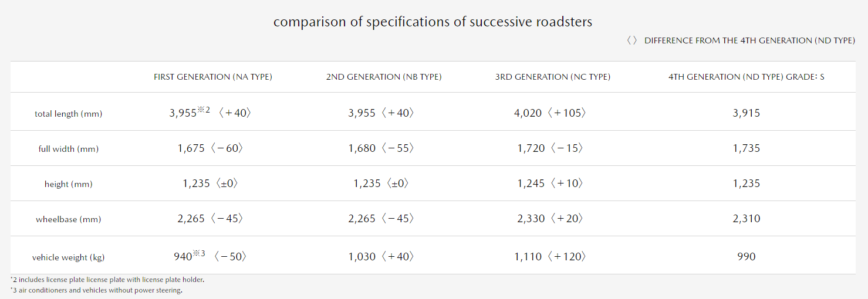Click the table title about successive roadsters
868x299 pixels.
click(433, 22)
